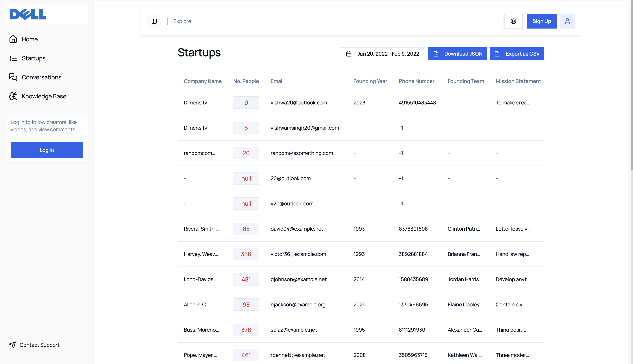Click the blue Log In button
The image size is (633, 364).
(47, 150)
